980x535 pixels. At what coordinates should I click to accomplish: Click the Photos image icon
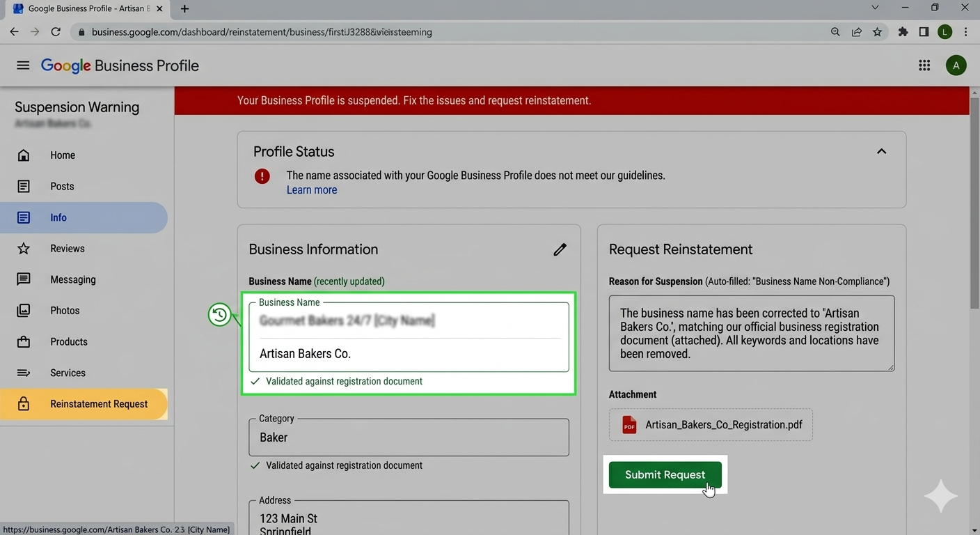[x=24, y=311]
